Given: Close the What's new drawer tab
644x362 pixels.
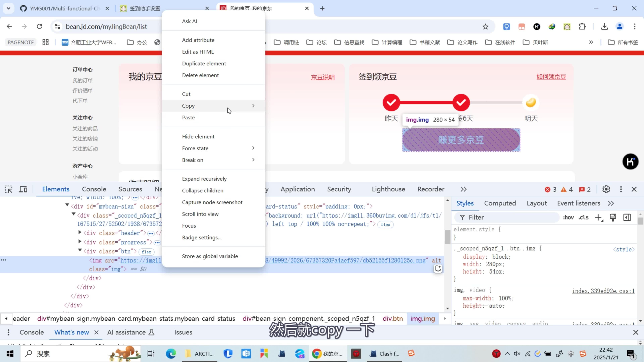Looking at the screenshot, I should [96, 333].
